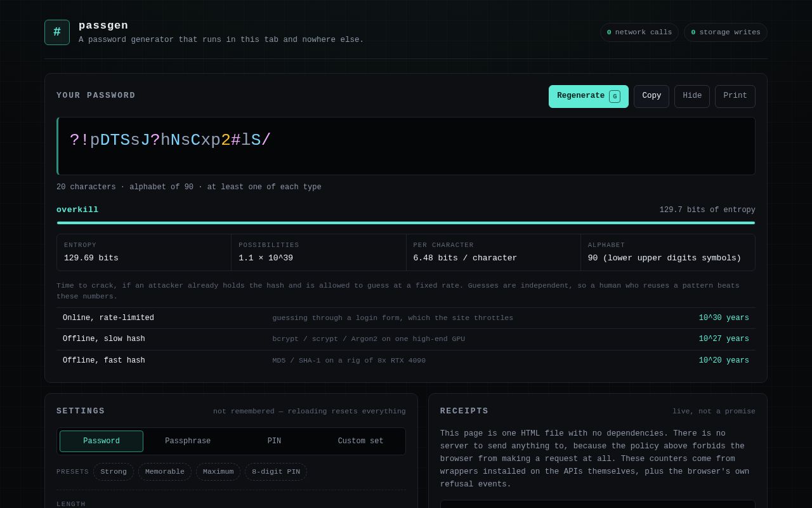Click the G shortcut key badge

click(x=615, y=97)
